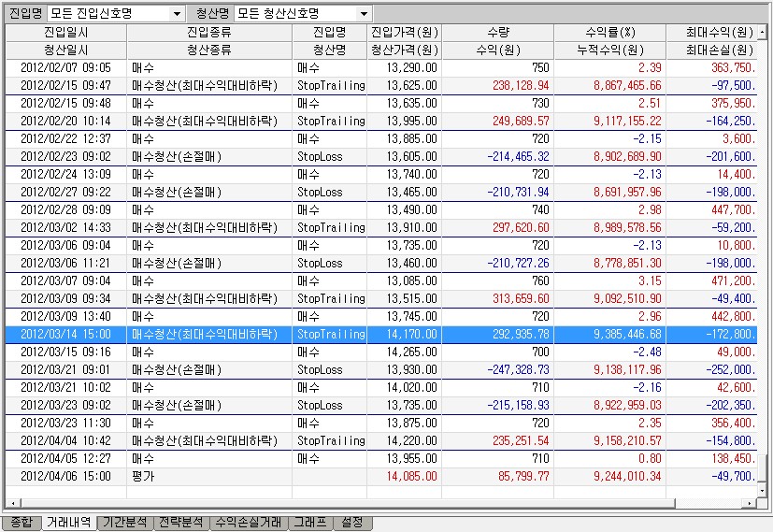Select the 진입가격(원) column header
The height and width of the screenshot is (532, 773).
tap(404, 33)
